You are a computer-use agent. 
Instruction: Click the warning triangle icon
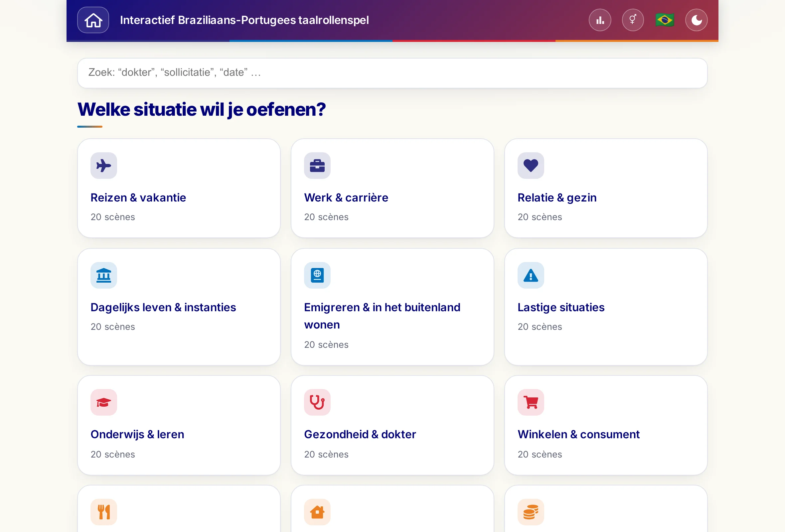point(530,275)
